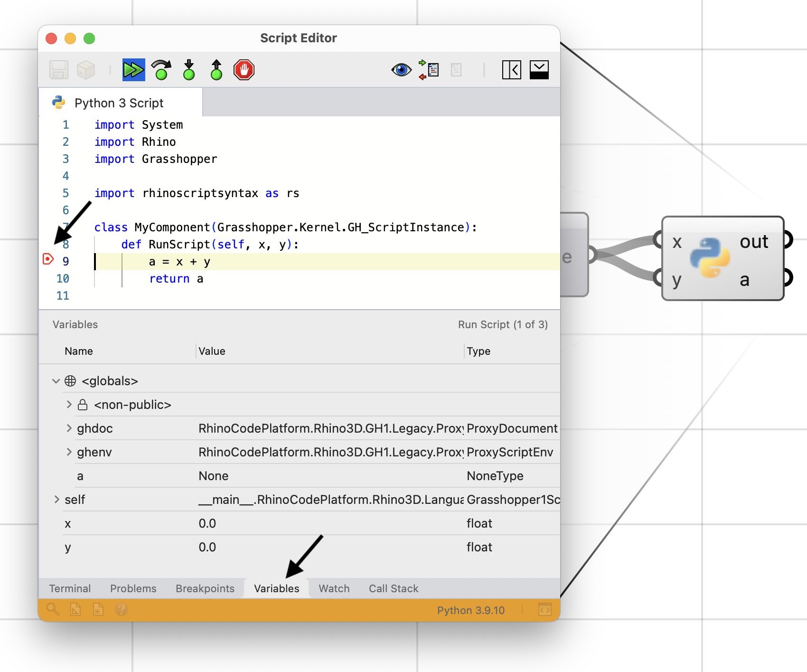This screenshot has height=672, width=807.
Task: Collapse the <globals> tree node
Action: coord(56,381)
